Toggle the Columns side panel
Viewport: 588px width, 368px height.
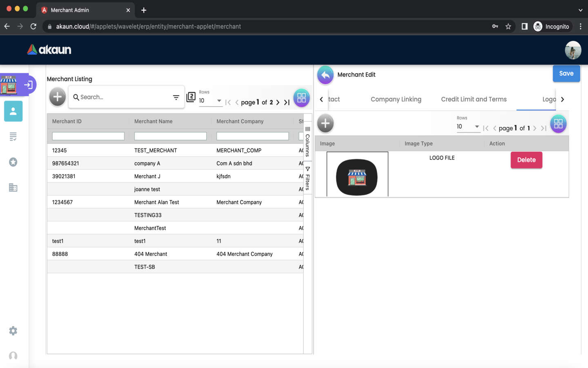click(307, 141)
